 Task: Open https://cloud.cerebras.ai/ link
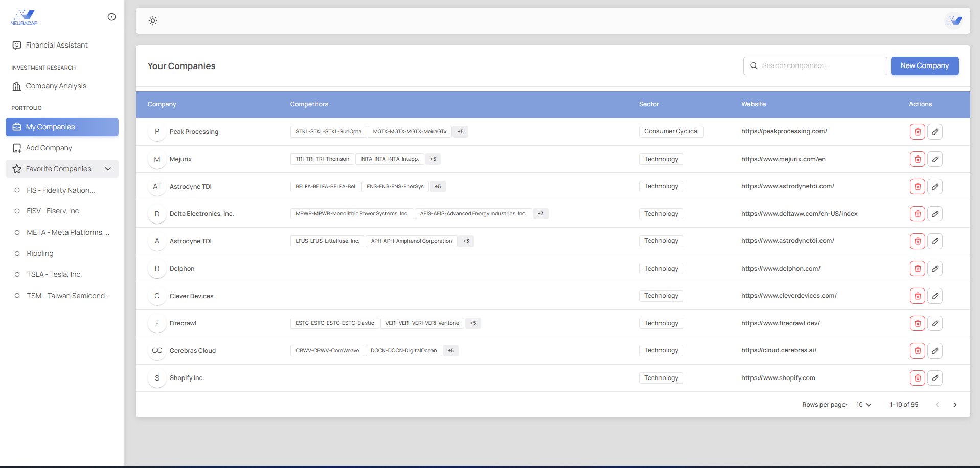(779, 350)
